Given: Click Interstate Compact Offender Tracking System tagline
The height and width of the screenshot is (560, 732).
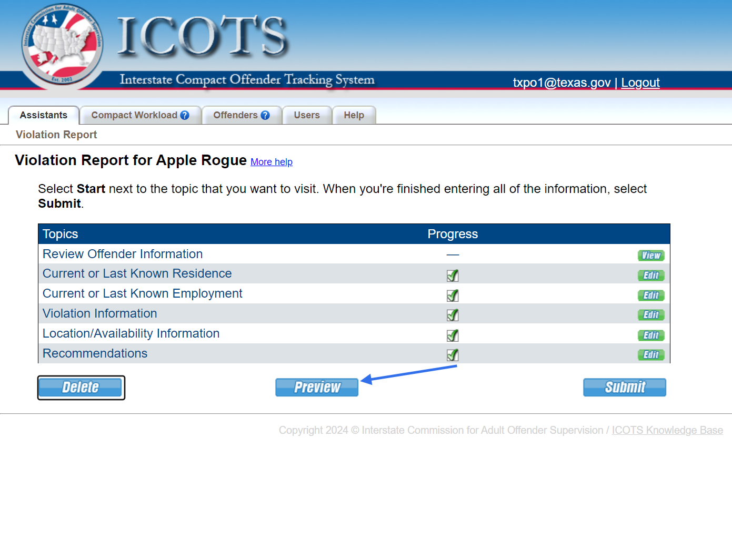Looking at the screenshot, I should tap(247, 79).
